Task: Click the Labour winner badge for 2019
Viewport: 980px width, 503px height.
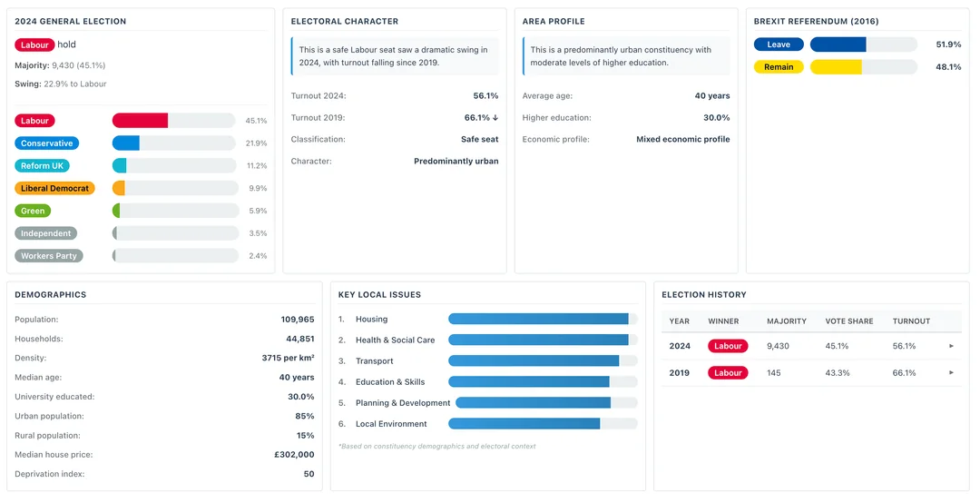Action: click(728, 372)
